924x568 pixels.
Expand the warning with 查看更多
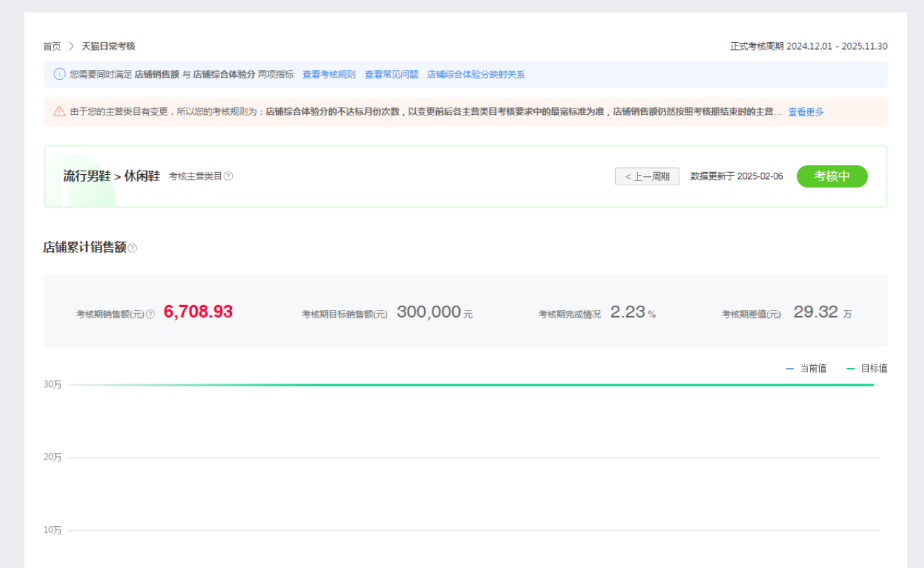806,112
